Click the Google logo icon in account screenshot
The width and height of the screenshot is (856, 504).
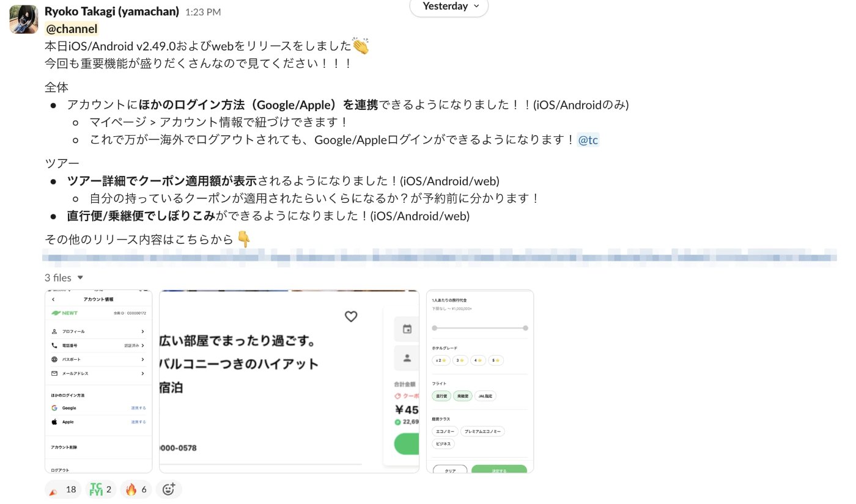pos(54,408)
